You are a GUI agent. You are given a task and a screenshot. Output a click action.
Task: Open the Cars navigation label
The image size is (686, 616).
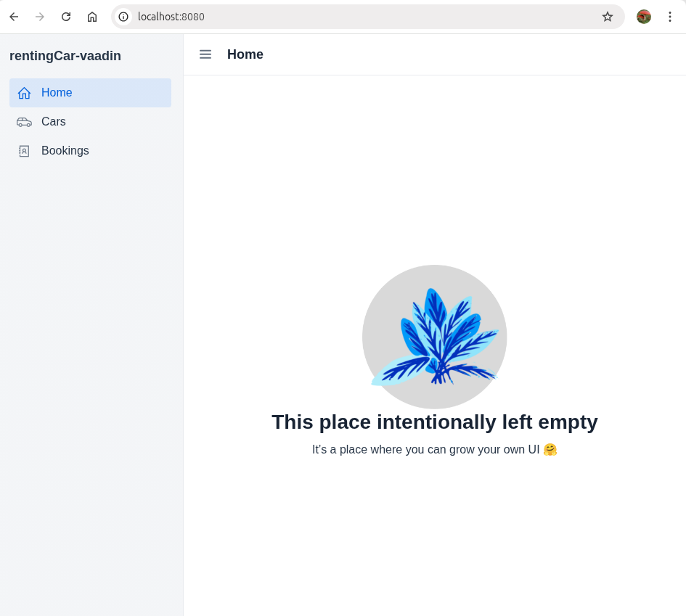point(54,122)
